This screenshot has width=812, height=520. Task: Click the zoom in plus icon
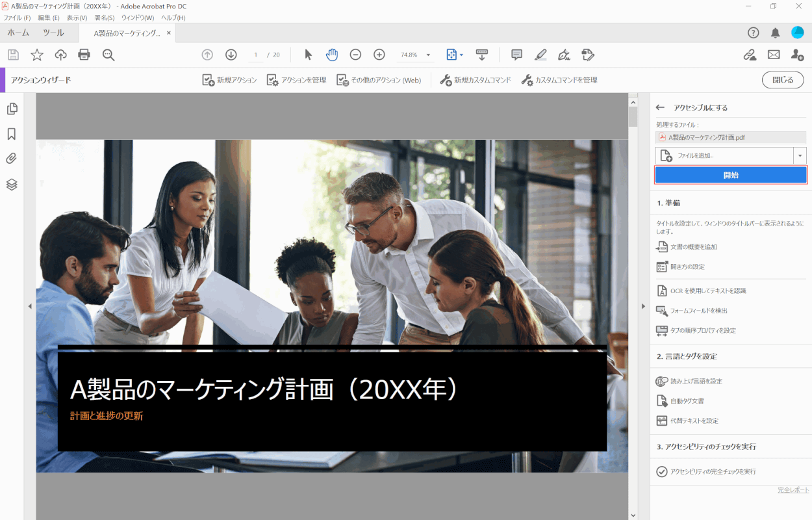pyautogui.click(x=379, y=55)
